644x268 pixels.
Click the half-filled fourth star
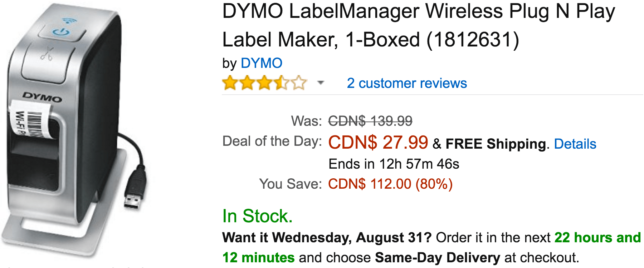282,83
